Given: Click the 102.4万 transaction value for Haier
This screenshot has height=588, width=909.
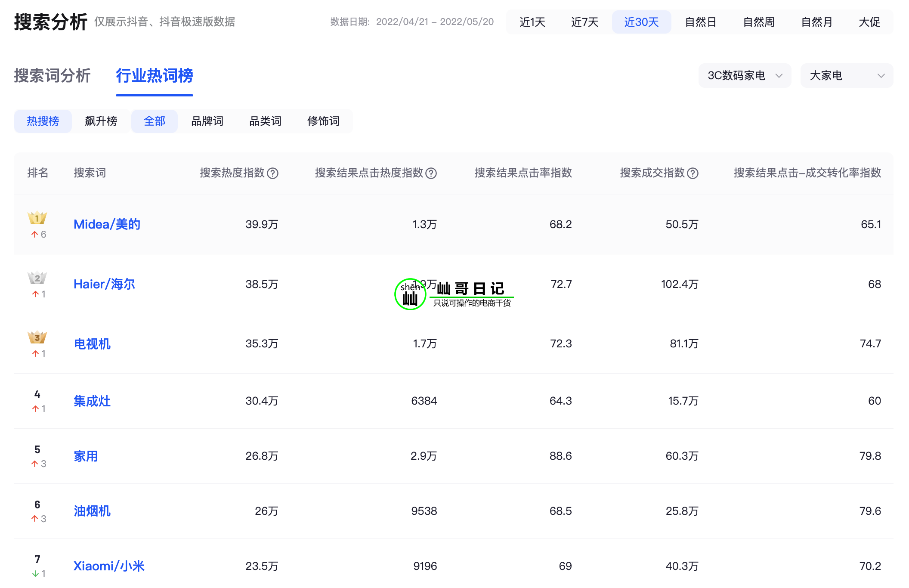Looking at the screenshot, I should (680, 284).
